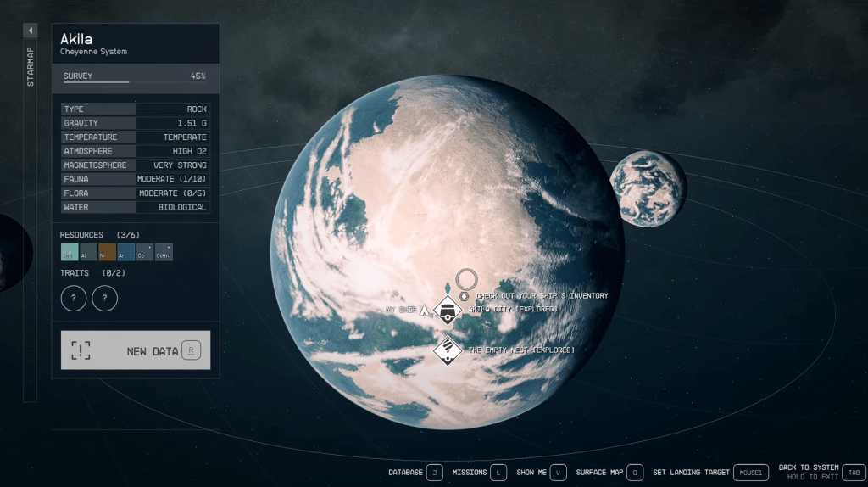Click the first unknown trait circle

[74, 298]
